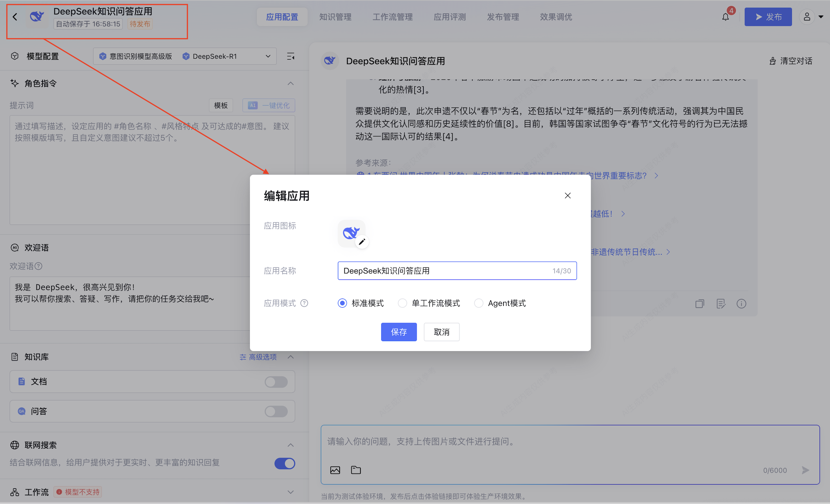Image resolution: width=830 pixels, height=504 pixels.
Task: Choose the Agent模式 radio button
Action: (479, 303)
